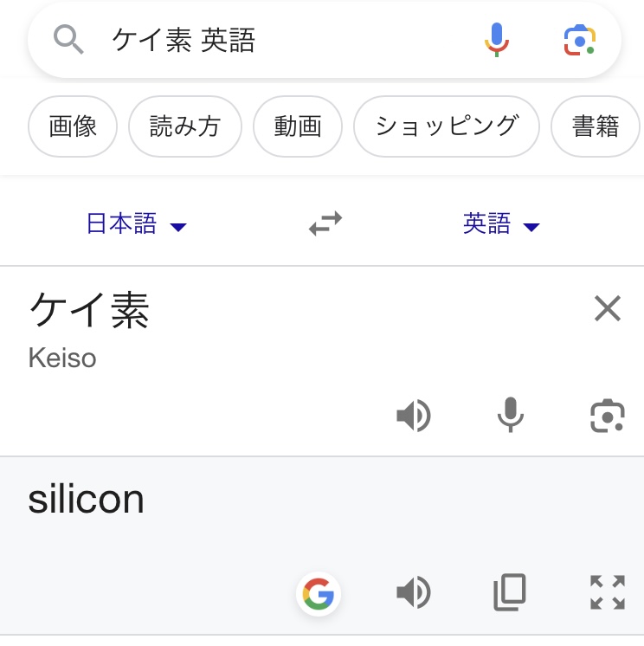Tap the Google logo icon
This screenshot has width=644, height=646.
point(319,594)
